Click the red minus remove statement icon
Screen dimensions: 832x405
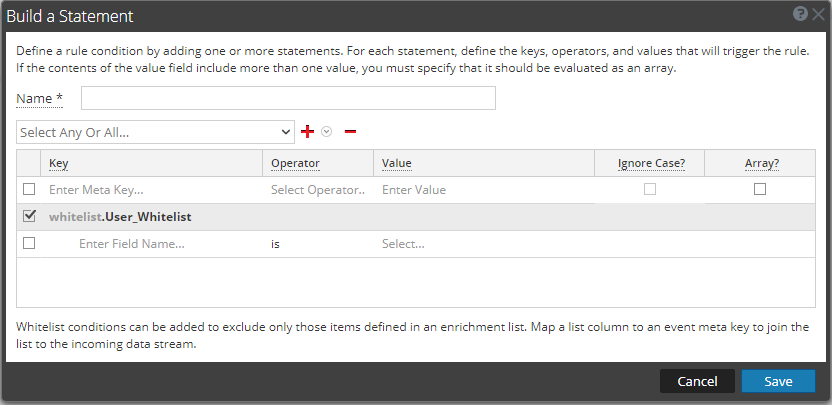click(x=350, y=132)
